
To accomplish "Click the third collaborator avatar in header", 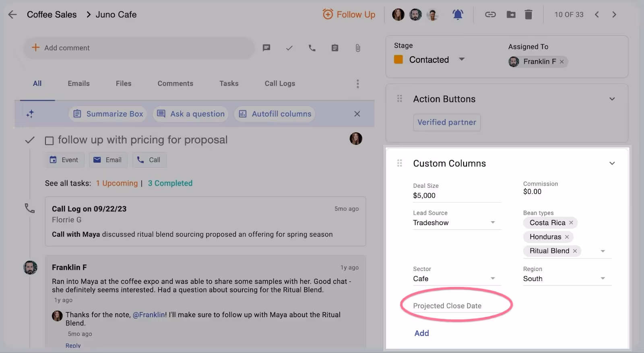I will [433, 14].
